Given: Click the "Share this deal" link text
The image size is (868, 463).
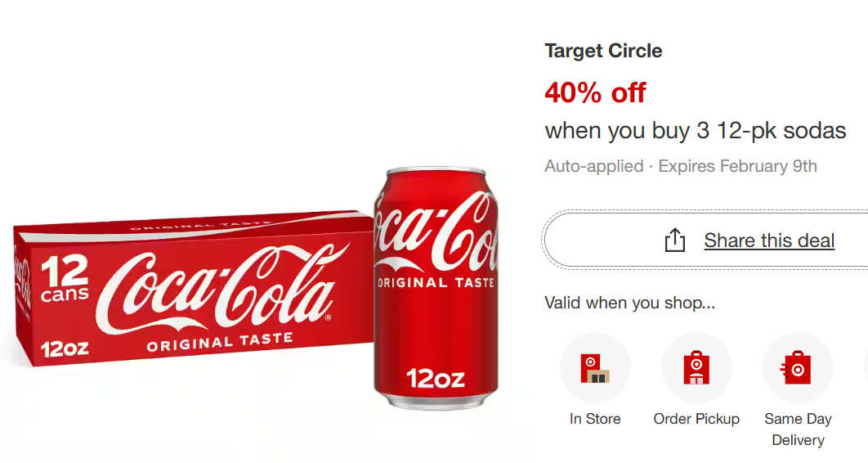Looking at the screenshot, I should point(769,240).
